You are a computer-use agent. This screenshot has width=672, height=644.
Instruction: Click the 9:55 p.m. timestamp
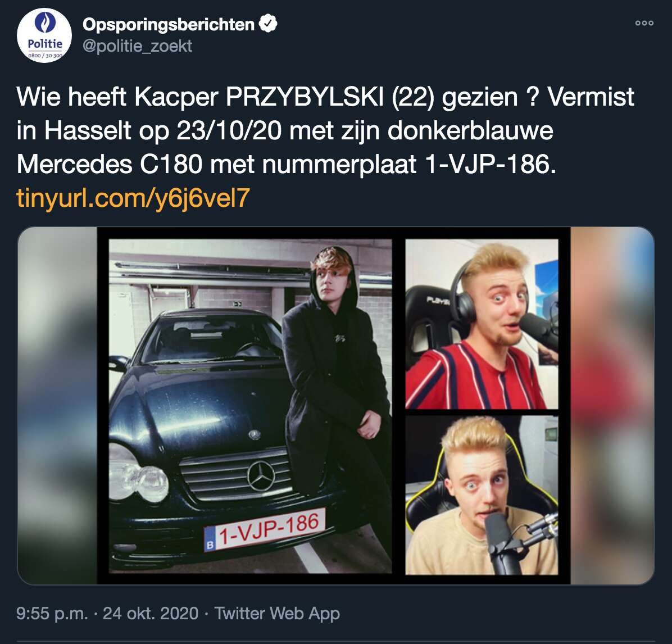pos(52,613)
